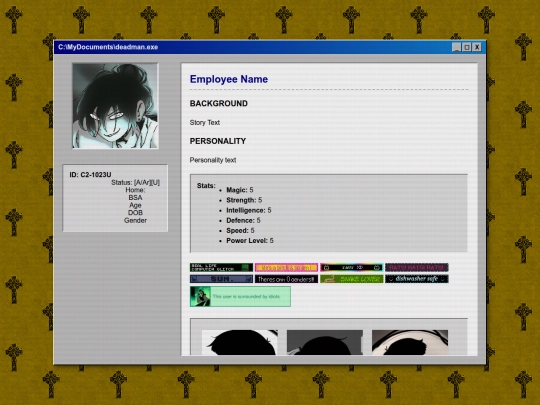Click the 'Speed: 5' stat
Viewport: 540px width, 405px height.
coord(240,230)
